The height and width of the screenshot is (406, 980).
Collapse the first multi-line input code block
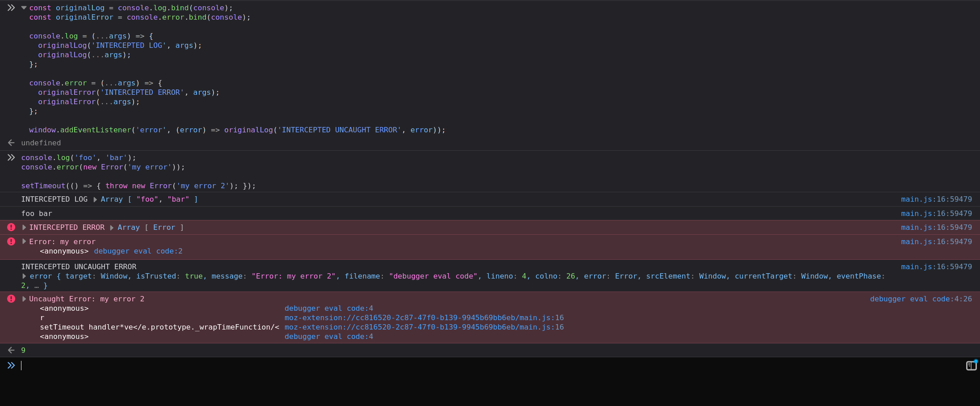[24, 8]
